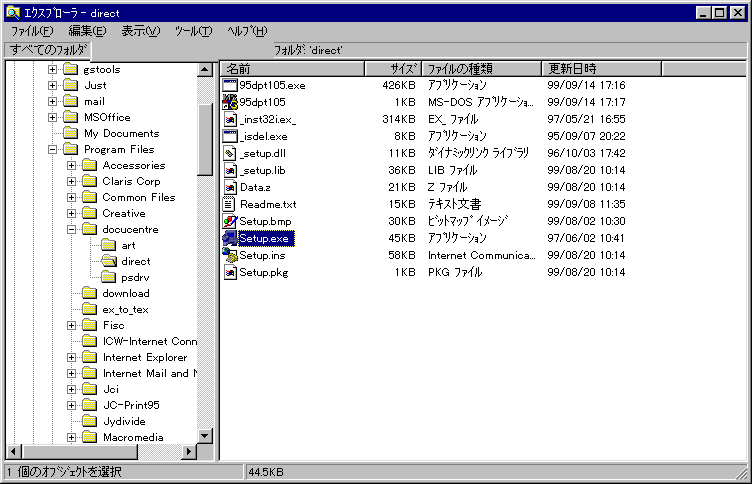Click the 426KB size of 95dpt105.exe
The height and width of the screenshot is (484, 752).
pos(399,85)
